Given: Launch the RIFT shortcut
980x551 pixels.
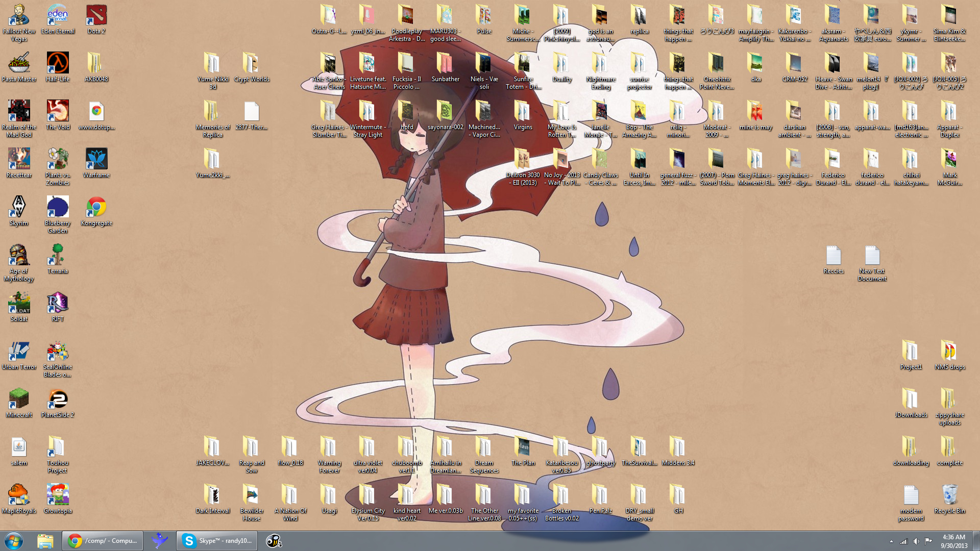Looking at the screenshot, I should click(58, 307).
